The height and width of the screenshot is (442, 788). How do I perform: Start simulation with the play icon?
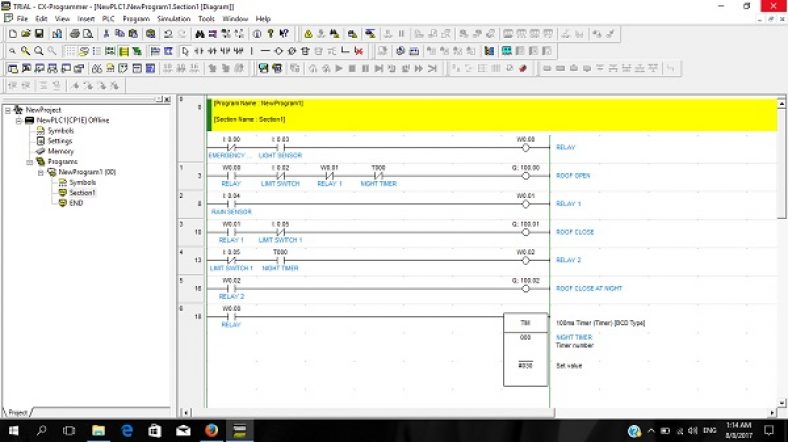pyautogui.click(x=339, y=68)
